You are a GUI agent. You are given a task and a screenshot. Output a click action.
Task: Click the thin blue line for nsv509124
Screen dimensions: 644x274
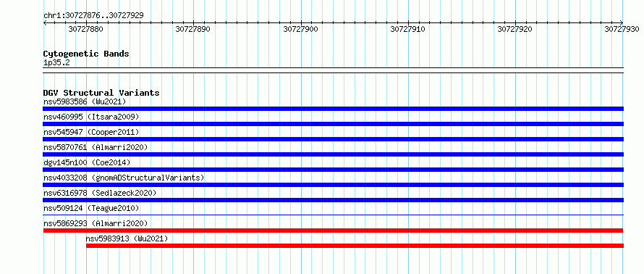[333, 215]
